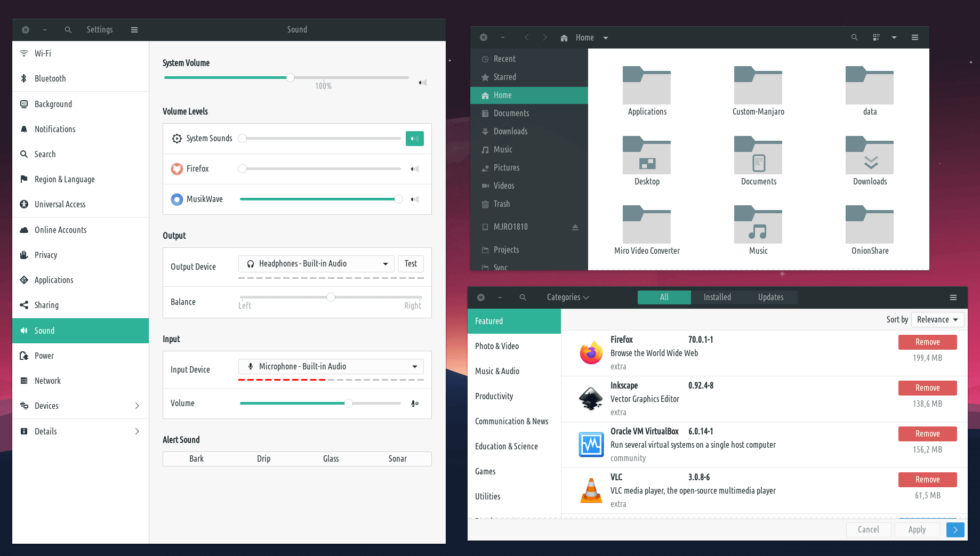Expand the Sort by Relevance dropdown
The image size is (980, 556).
click(937, 320)
